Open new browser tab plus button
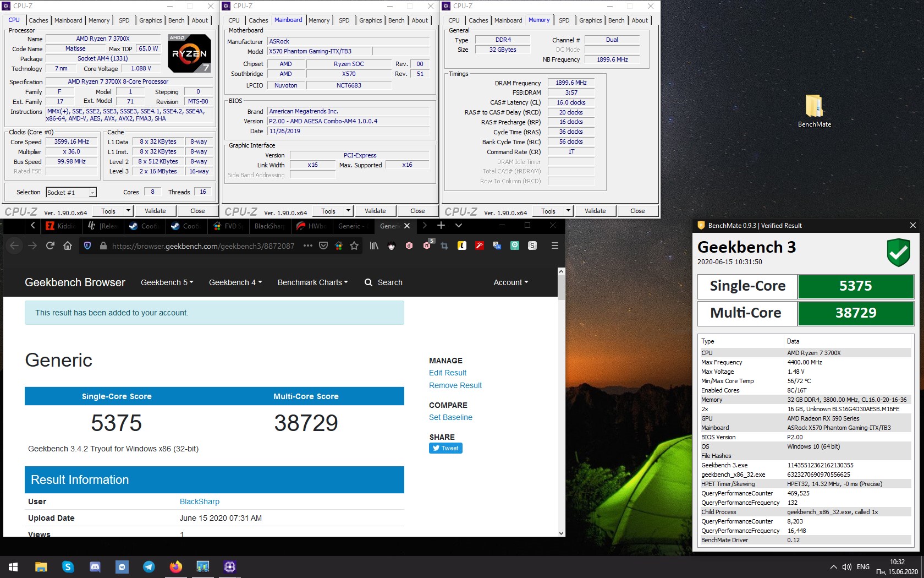Image resolution: width=924 pixels, height=578 pixels. tap(441, 226)
